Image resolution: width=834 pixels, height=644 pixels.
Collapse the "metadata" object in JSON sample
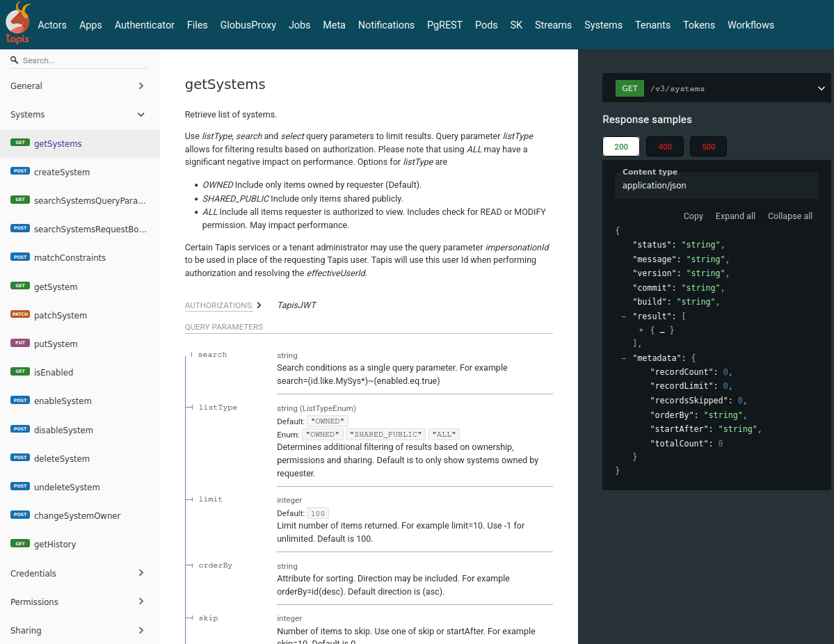(624, 358)
